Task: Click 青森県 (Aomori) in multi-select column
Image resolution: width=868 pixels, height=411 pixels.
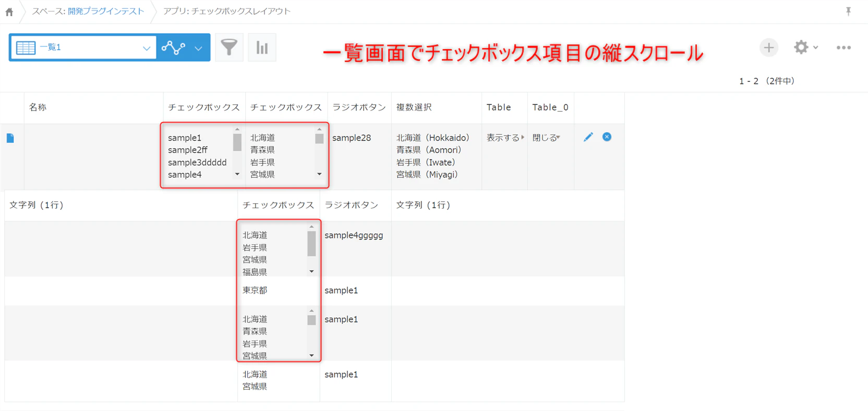Action: 429,150
